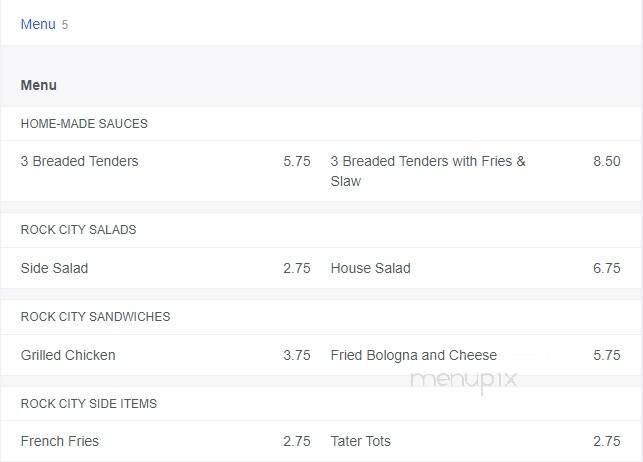Click the HOME-MADE SAUCES section header
The height and width of the screenshot is (462, 643).
[84, 124]
